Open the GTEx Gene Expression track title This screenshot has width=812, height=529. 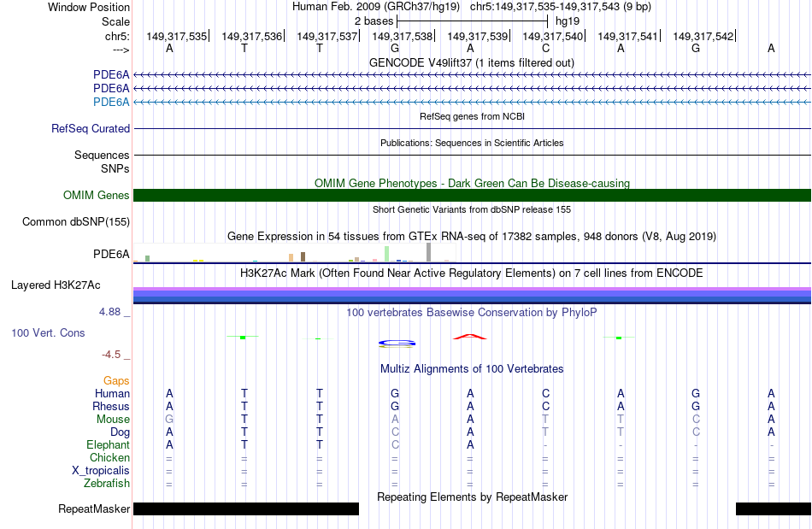[472, 236]
